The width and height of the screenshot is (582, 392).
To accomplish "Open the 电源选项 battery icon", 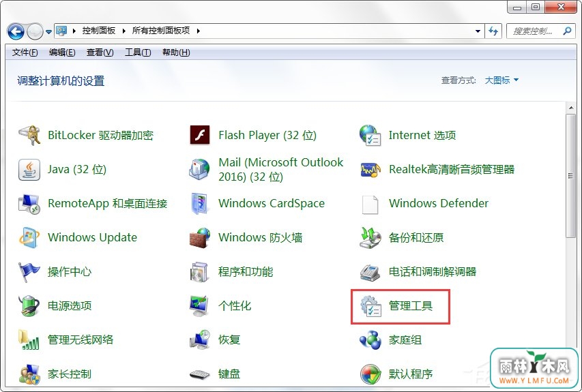I will tap(29, 306).
